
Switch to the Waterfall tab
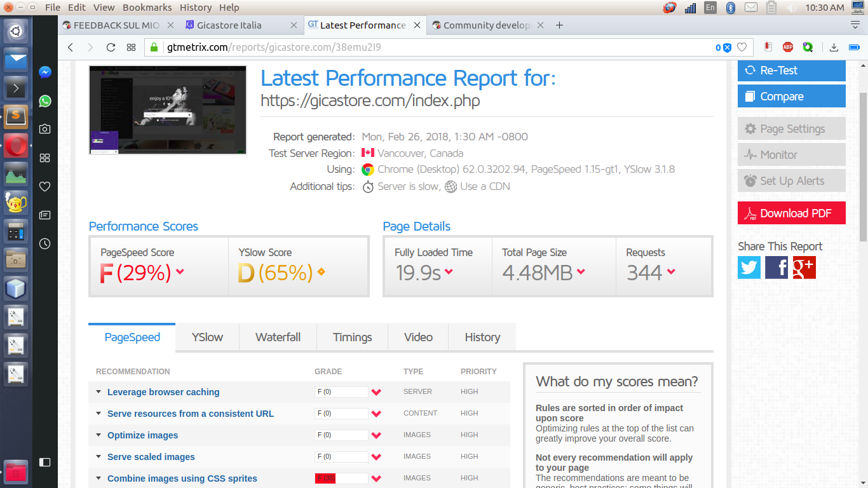click(278, 337)
